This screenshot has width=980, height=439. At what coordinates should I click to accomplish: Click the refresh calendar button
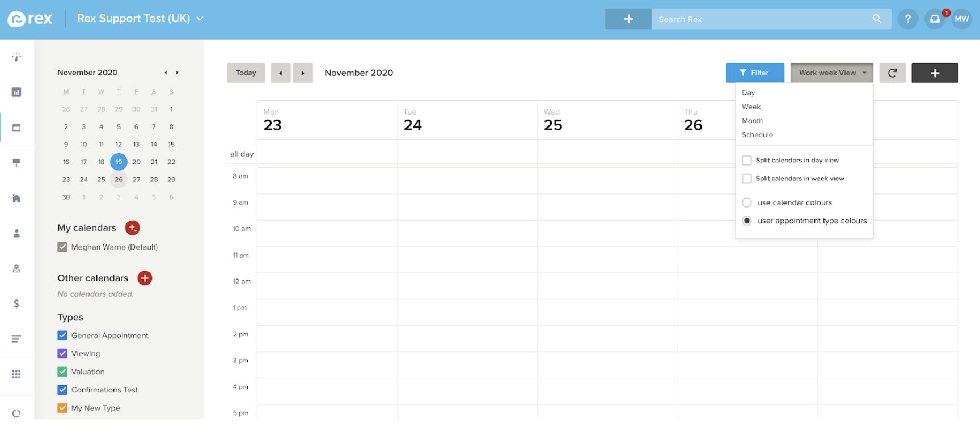coord(892,73)
